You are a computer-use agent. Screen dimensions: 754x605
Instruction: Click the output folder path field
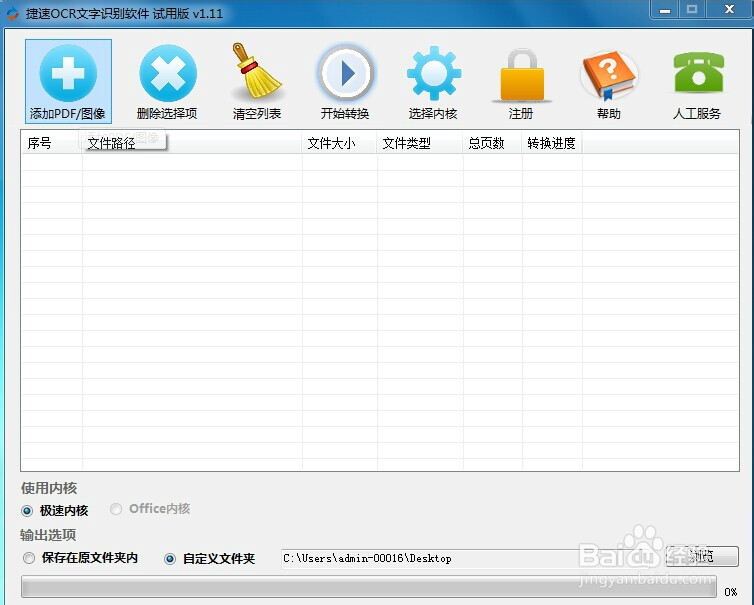471,558
